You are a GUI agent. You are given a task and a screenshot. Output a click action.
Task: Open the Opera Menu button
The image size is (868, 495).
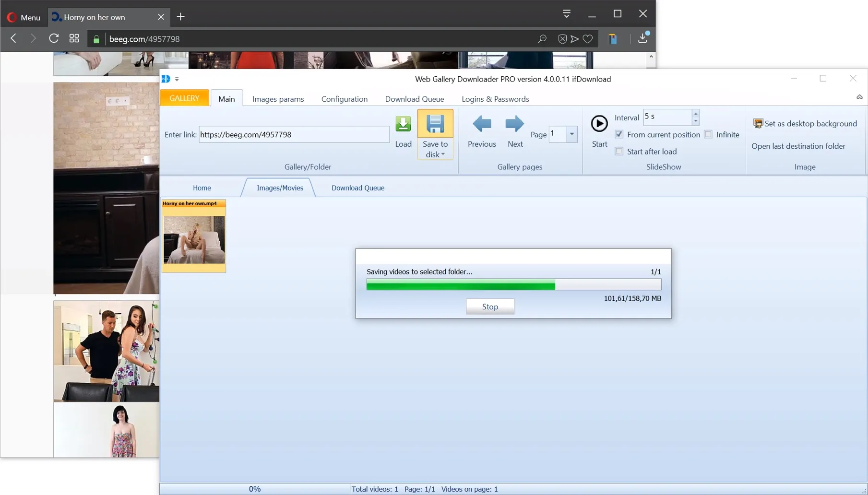[24, 17]
